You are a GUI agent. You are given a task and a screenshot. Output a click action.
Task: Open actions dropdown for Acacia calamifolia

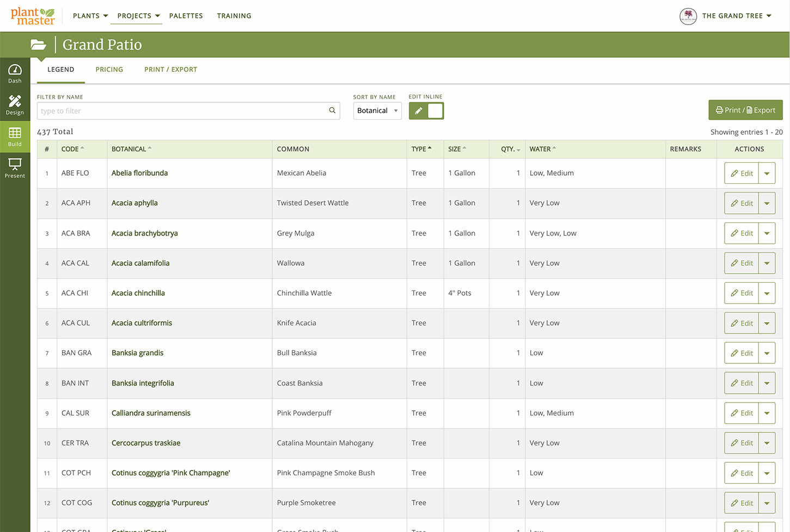pos(767,263)
